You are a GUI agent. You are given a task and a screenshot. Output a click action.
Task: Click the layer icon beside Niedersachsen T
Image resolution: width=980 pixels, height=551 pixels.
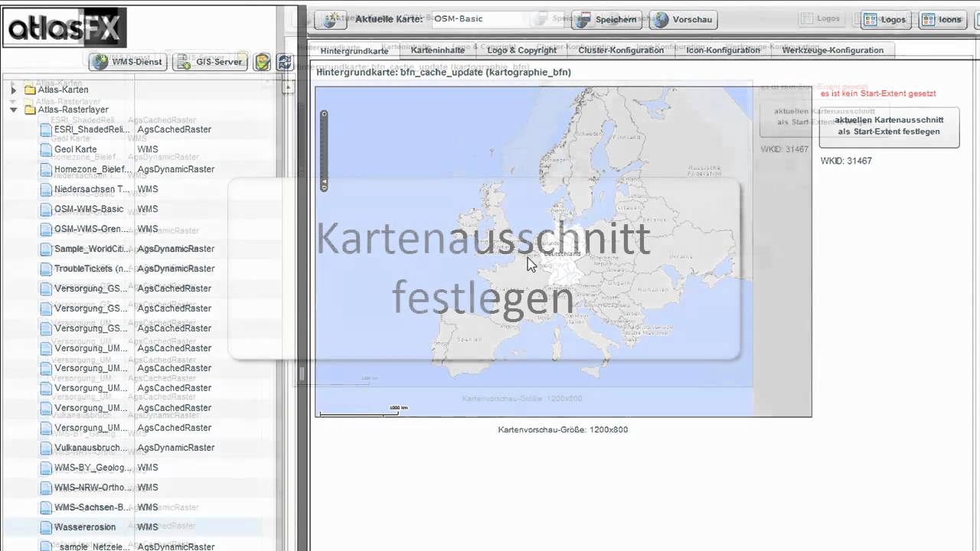(46, 189)
